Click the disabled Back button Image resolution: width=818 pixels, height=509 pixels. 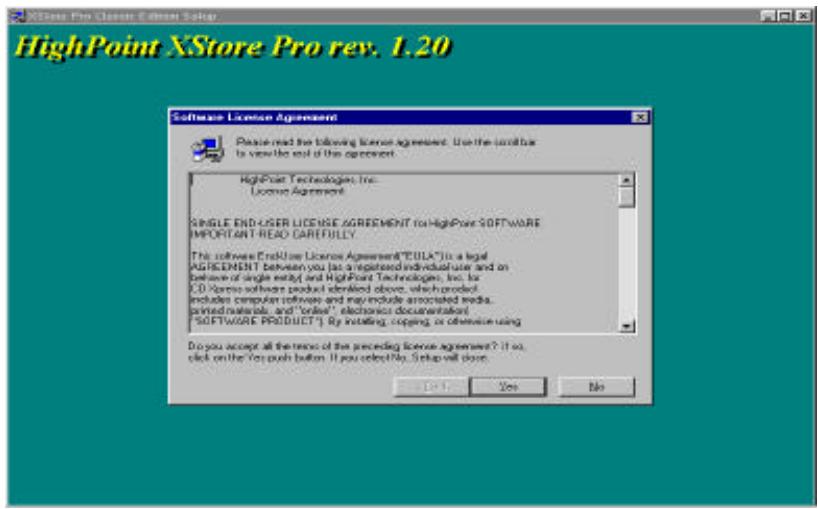pos(431,387)
